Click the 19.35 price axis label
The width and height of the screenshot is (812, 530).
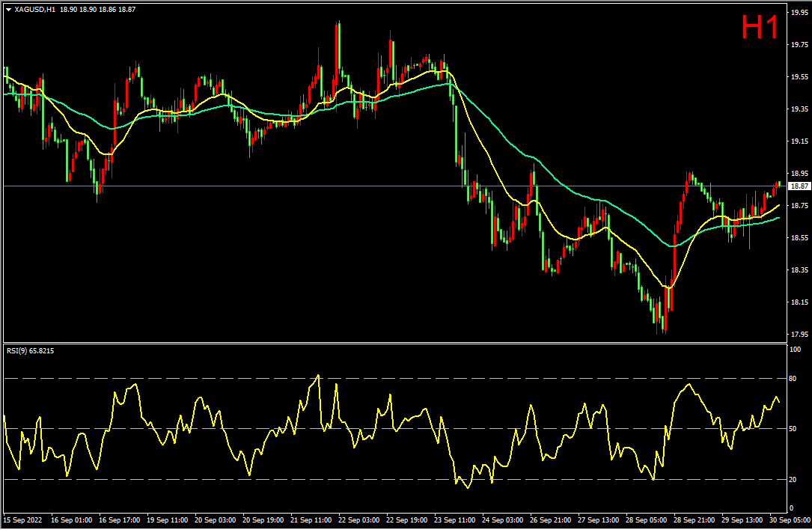799,109
